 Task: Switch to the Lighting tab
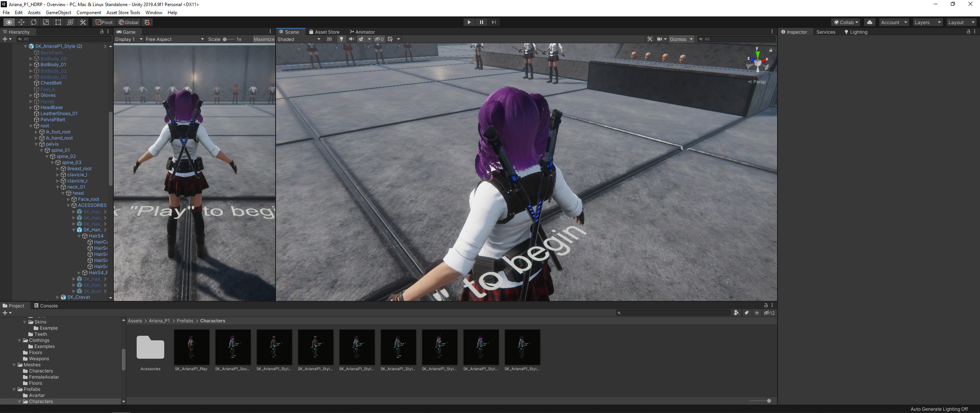click(856, 32)
